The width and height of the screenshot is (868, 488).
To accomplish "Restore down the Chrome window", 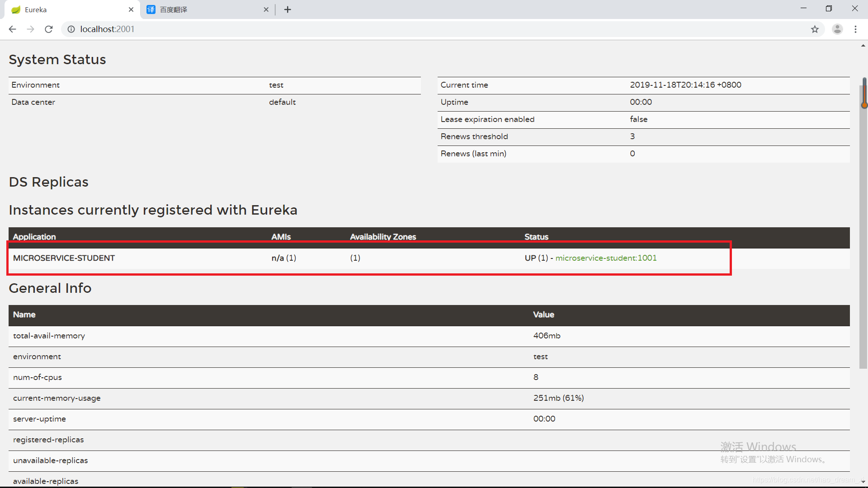I will tap(829, 9).
